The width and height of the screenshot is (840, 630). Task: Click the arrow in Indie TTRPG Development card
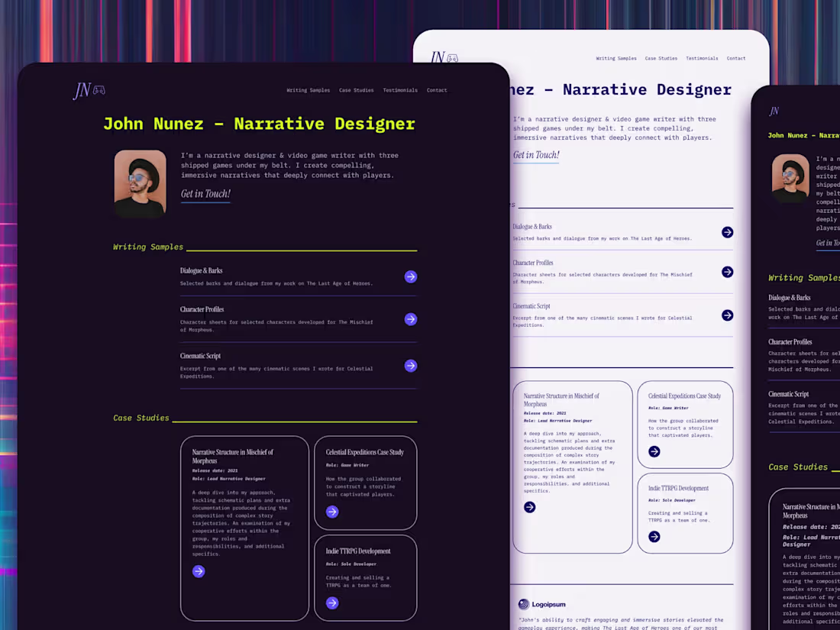pyautogui.click(x=331, y=603)
